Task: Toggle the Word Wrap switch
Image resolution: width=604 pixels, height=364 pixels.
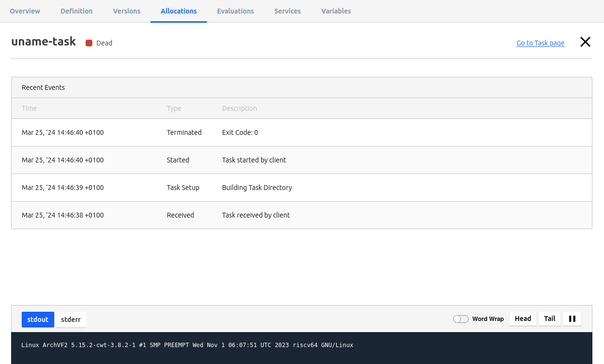Action: [460, 319]
